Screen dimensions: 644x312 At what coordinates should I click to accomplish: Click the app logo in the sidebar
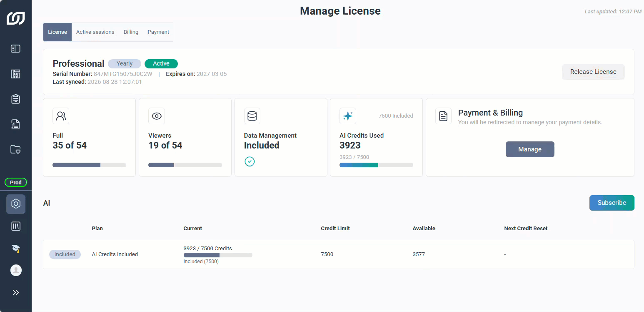coord(16,18)
